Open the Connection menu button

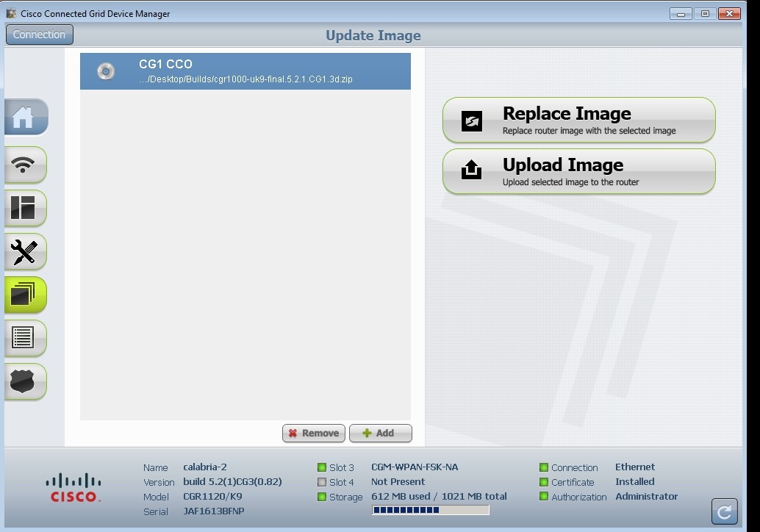point(39,35)
